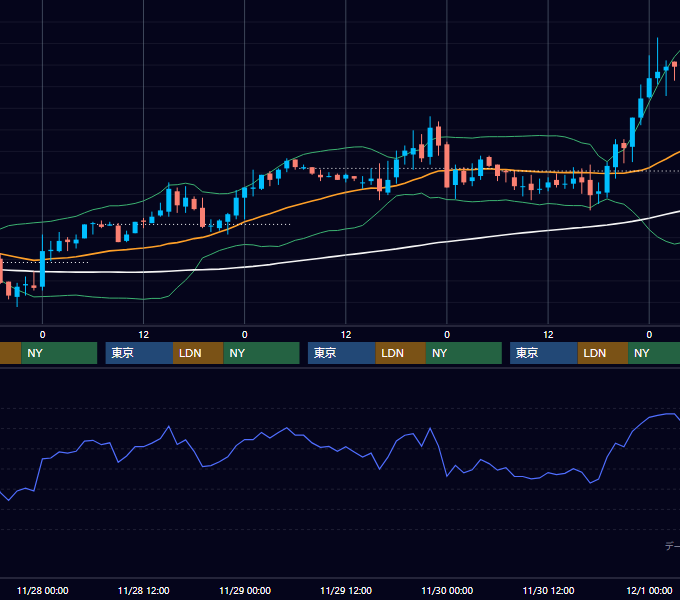Select the LDN session block on 11/29
This screenshot has height=600, width=680.
coord(400,353)
